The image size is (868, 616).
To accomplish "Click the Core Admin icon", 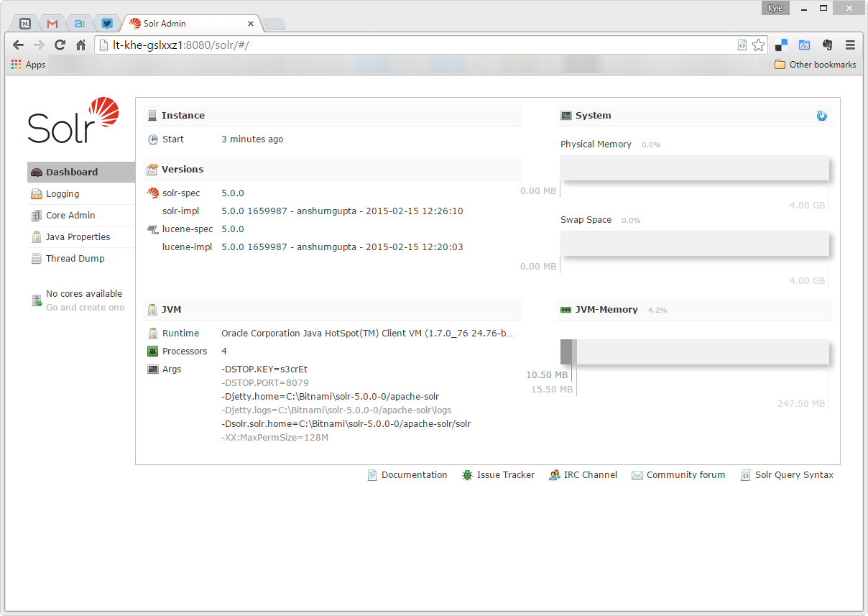I will (x=37, y=216).
